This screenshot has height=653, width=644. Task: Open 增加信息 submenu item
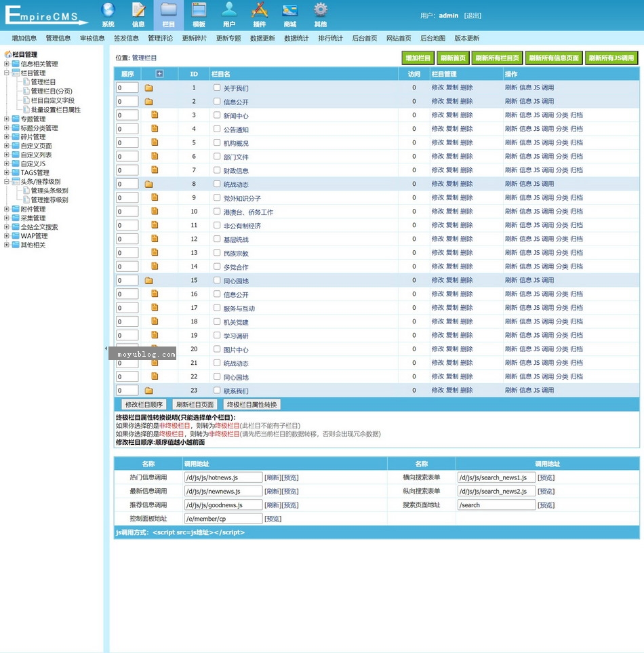[24, 39]
